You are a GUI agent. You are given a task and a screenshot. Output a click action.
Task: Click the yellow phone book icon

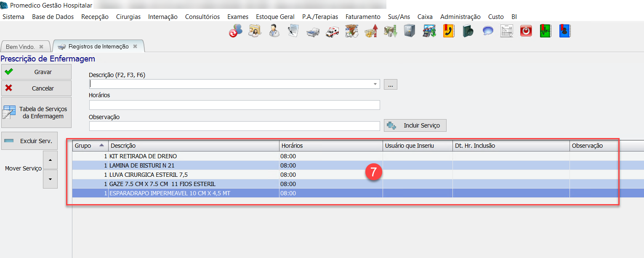(x=449, y=31)
